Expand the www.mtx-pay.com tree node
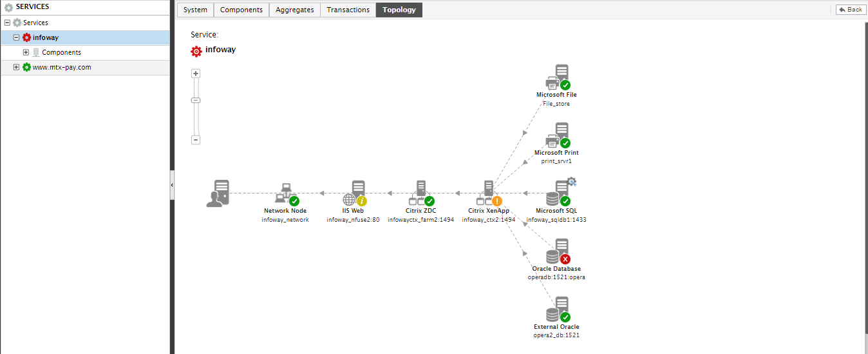This screenshot has width=868, height=354. point(16,67)
